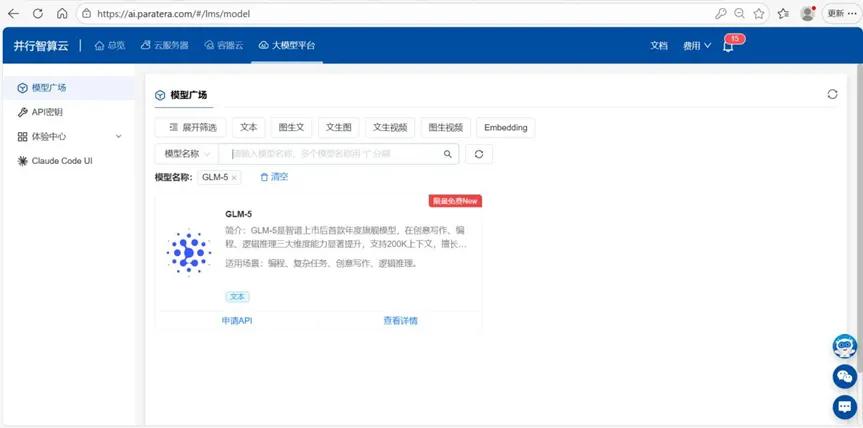Open the robot assistant floating icon
Screen dimensions: 863x428
(845, 347)
